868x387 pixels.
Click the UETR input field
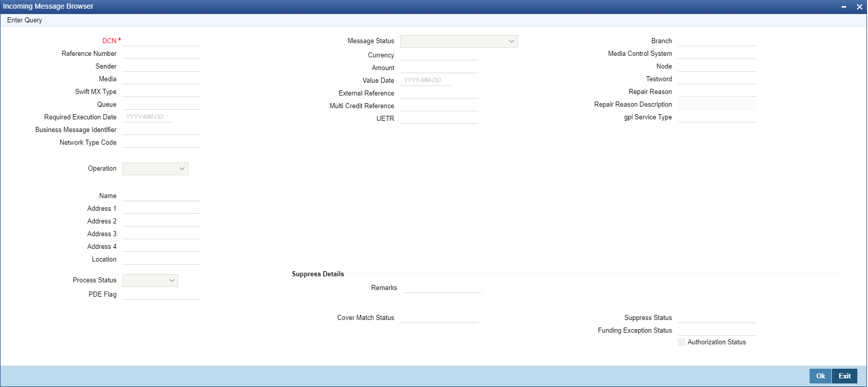coord(439,119)
